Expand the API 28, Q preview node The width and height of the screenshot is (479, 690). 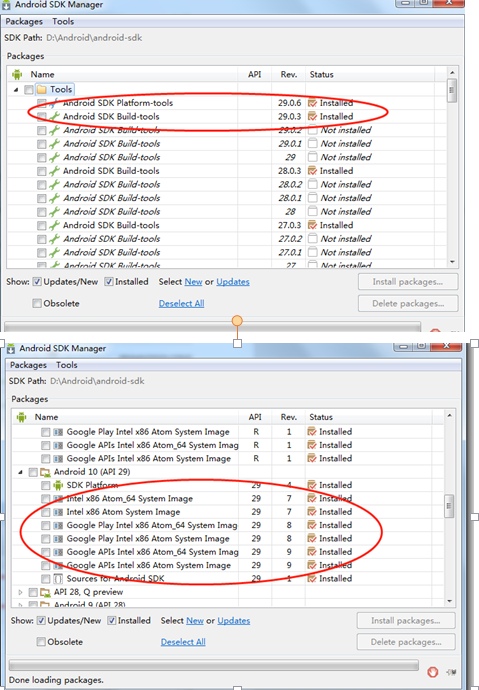tap(20, 592)
